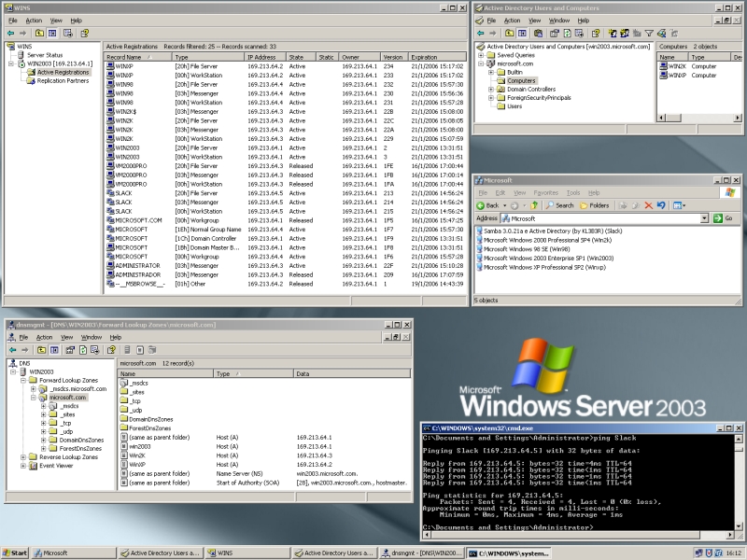The width and height of the screenshot is (747, 560).
Task: Click the Go button next to Address bar
Action: [723, 218]
